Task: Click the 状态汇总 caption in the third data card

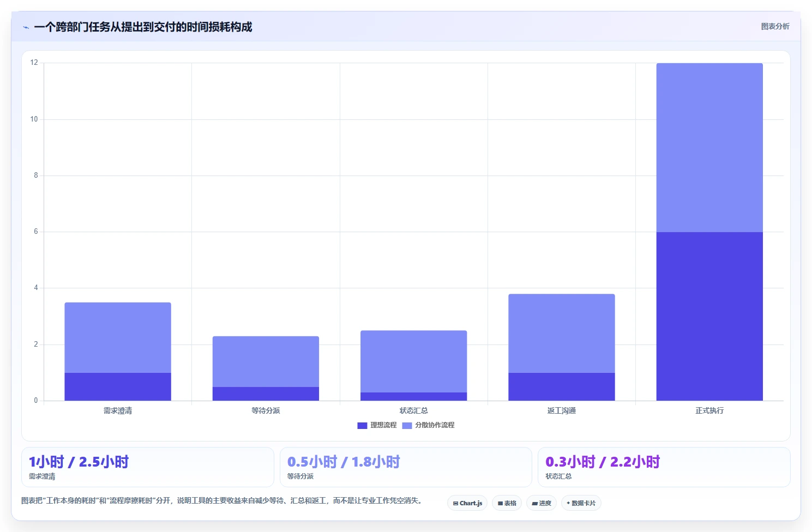Action: (559, 476)
